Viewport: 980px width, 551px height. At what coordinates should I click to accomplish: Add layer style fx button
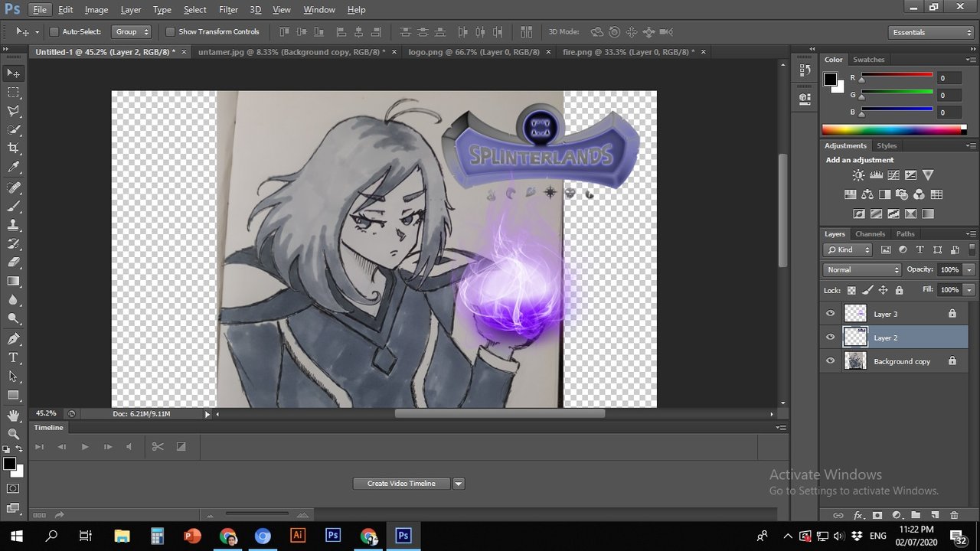pos(858,516)
